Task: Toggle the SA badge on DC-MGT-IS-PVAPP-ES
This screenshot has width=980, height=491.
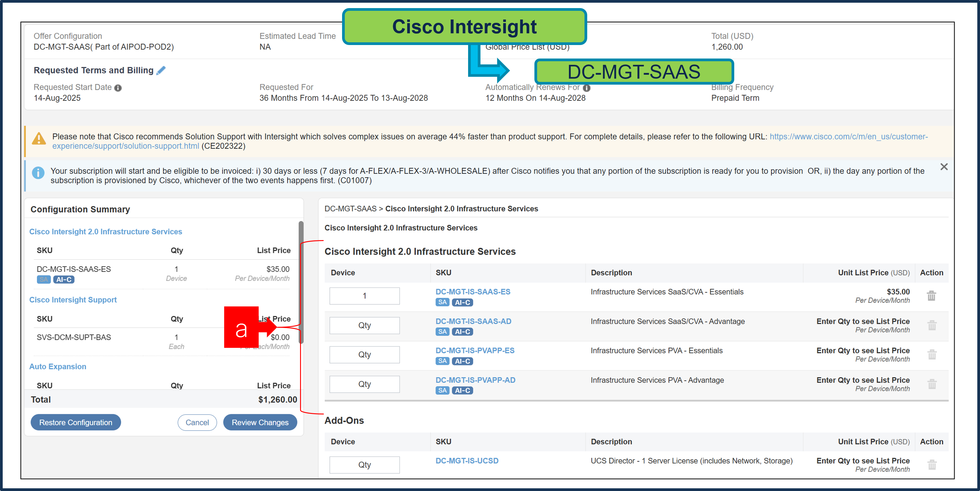Action: pos(442,361)
